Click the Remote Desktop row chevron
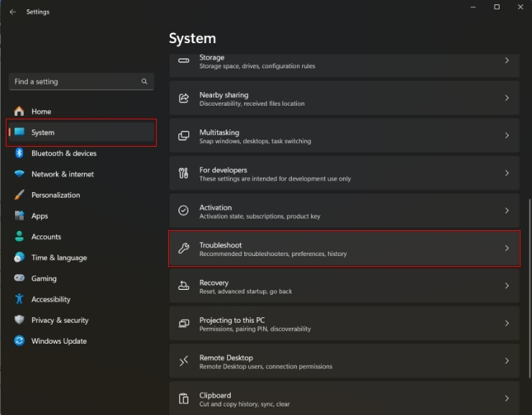The image size is (532, 415). click(x=507, y=361)
